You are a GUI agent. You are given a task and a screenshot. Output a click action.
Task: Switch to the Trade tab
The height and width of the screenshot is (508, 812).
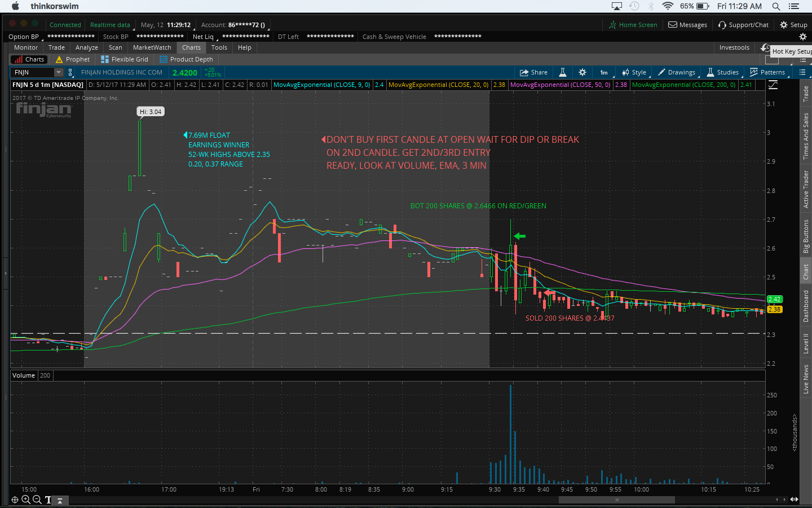[56, 47]
